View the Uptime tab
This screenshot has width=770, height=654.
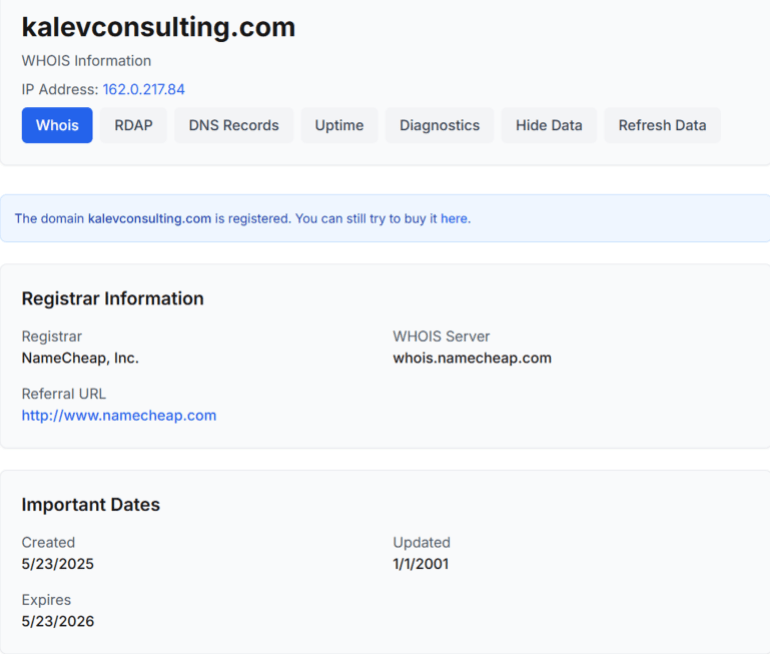339,125
